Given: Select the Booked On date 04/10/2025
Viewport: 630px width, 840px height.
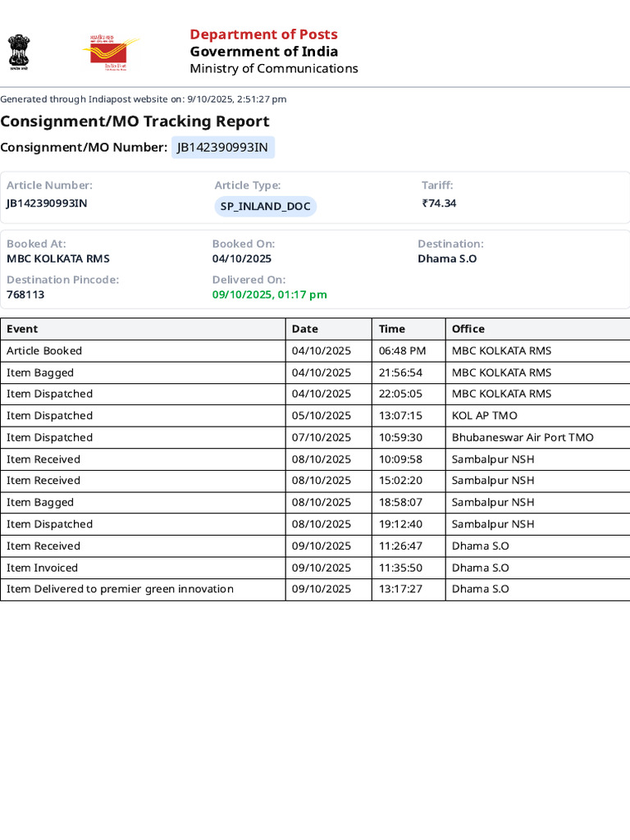Looking at the screenshot, I should point(242,258).
